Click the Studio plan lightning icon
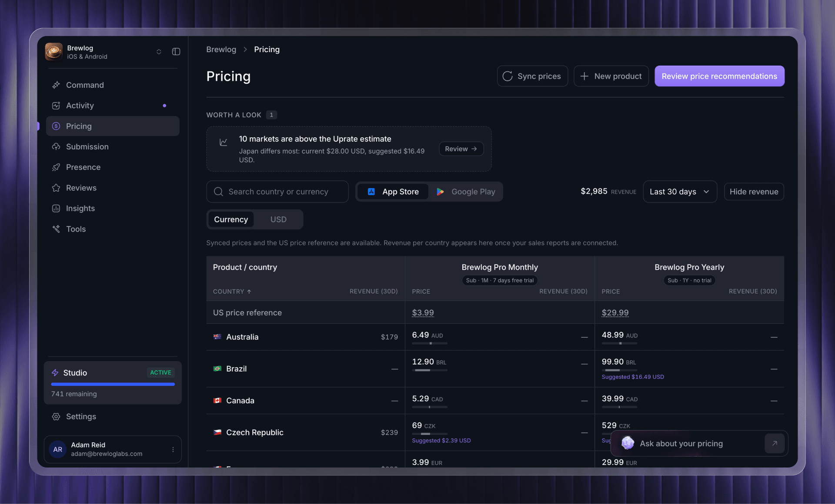 (x=55, y=373)
